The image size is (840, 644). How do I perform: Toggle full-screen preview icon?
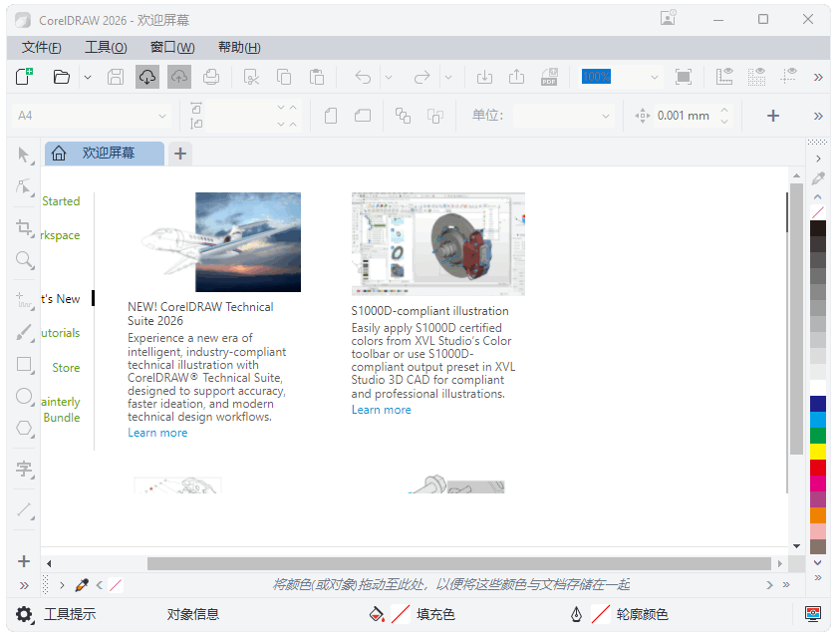(684, 77)
